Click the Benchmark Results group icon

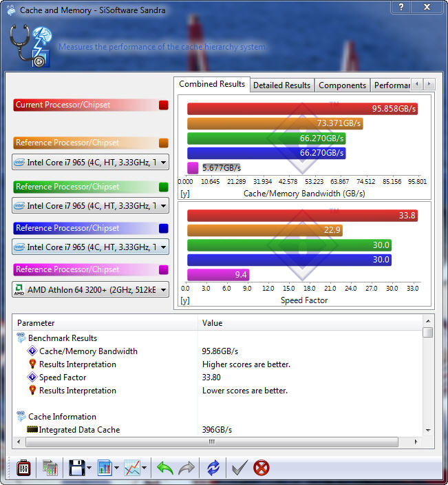(21, 338)
